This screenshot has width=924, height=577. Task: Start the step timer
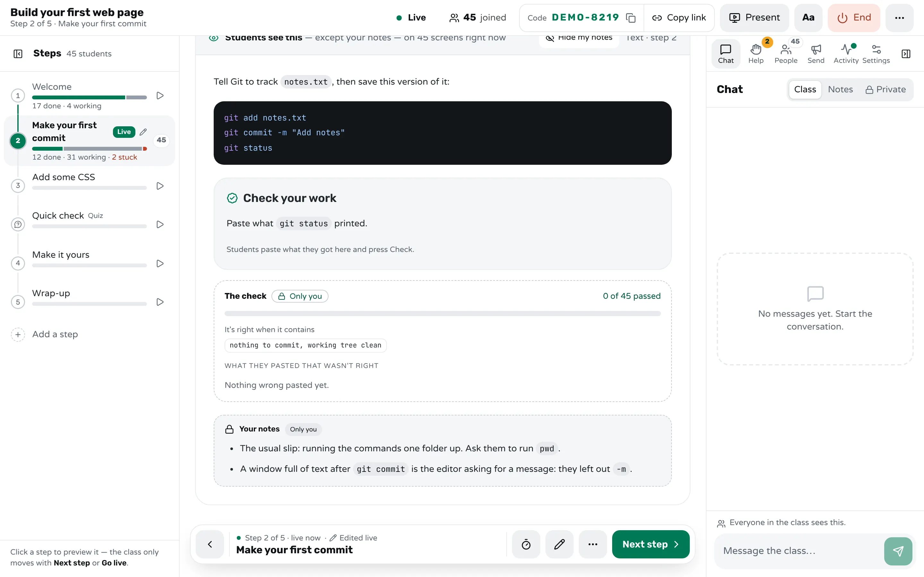526,544
